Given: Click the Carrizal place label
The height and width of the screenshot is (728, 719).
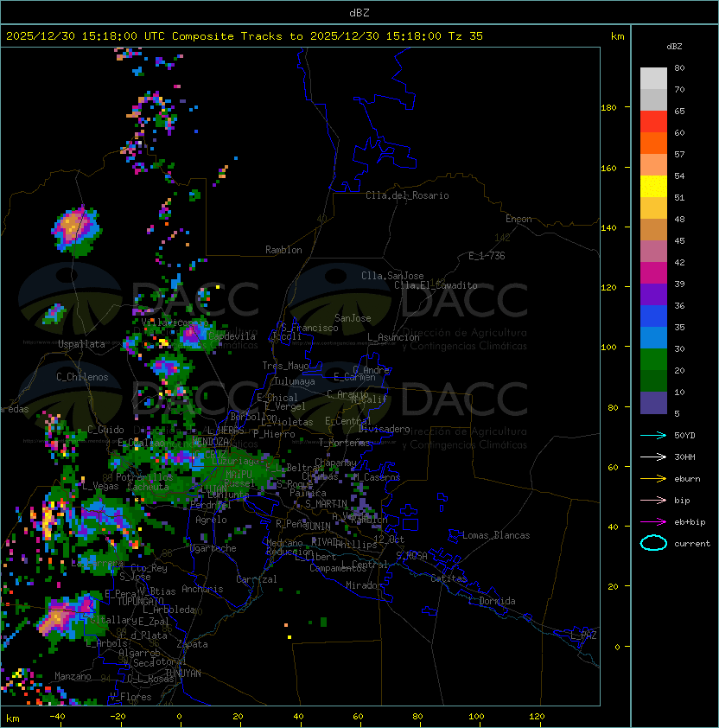Looking at the screenshot, I should coord(256,579).
